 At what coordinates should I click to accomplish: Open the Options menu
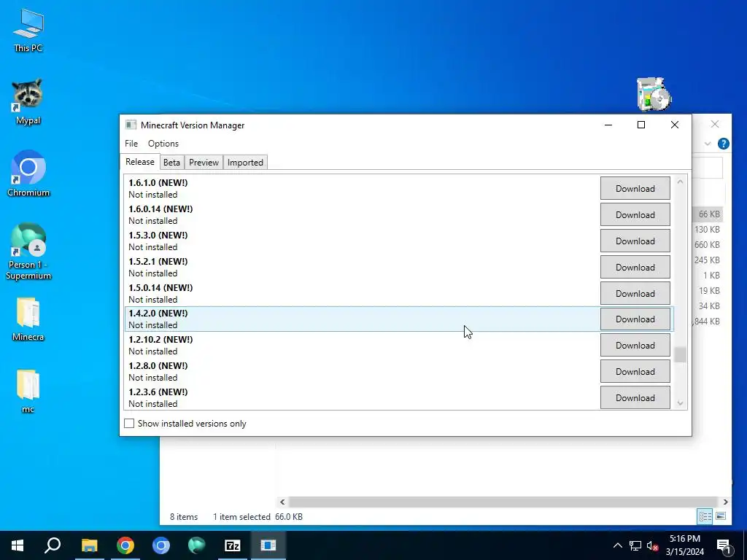pyautogui.click(x=163, y=144)
